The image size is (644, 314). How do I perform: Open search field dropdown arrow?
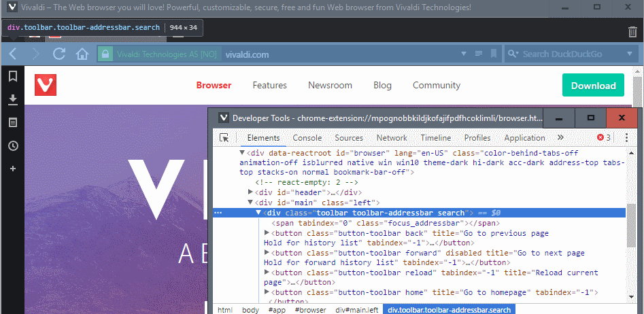pos(630,54)
